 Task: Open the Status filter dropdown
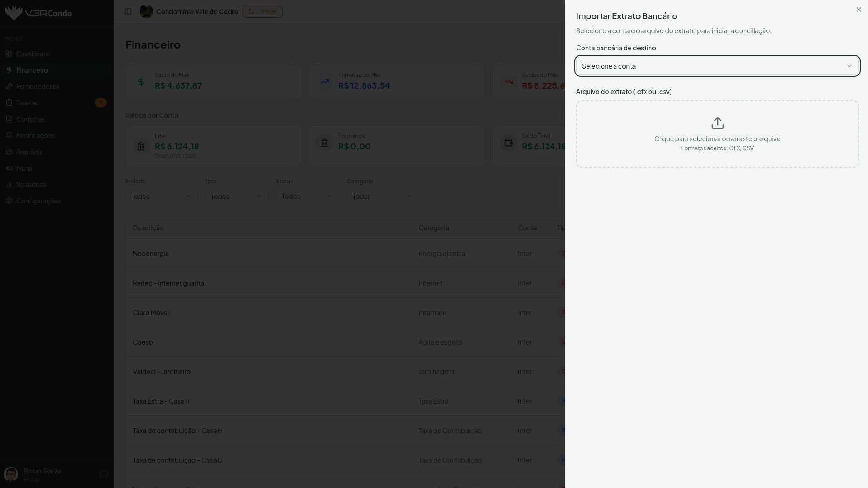(x=307, y=197)
